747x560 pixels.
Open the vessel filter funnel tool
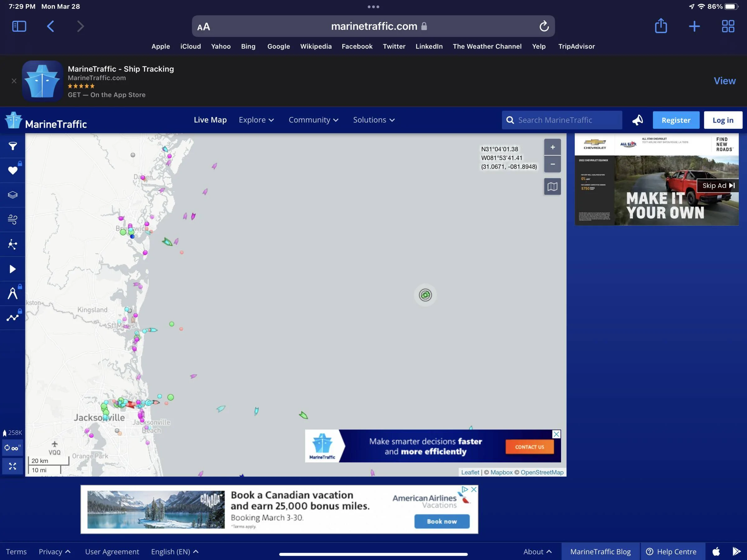coord(12,146)
